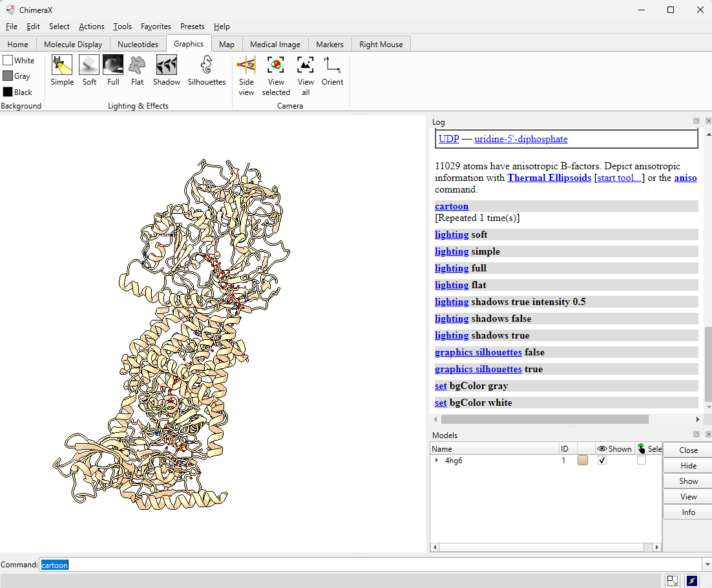Switch to the Markers tab

[330, 44]
